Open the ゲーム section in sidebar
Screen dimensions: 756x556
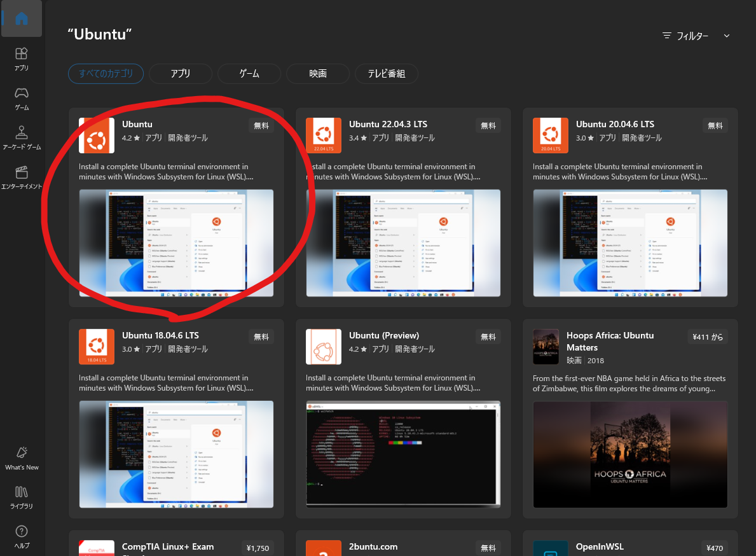(x=21, y=99)
